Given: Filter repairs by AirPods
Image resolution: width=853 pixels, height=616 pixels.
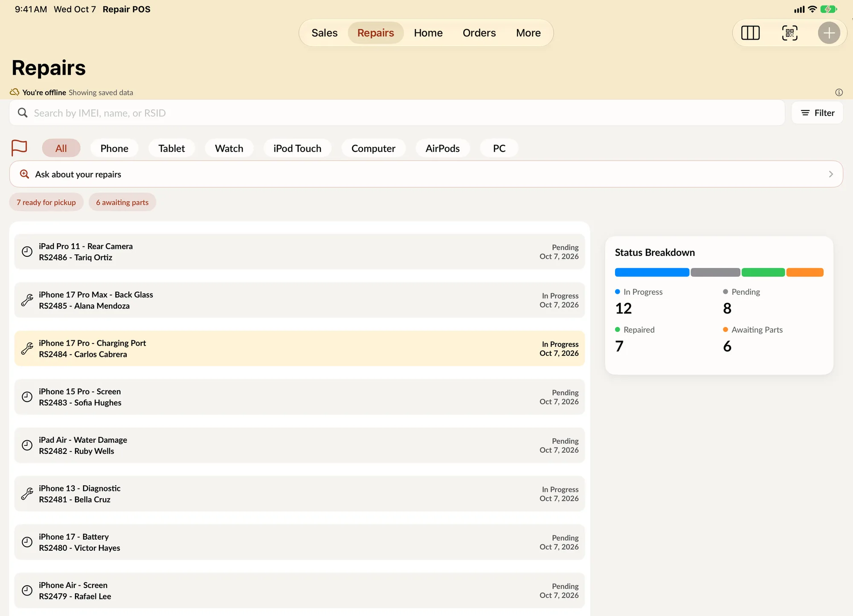Looking at the screenshot, I should click(x=442, y=148).
